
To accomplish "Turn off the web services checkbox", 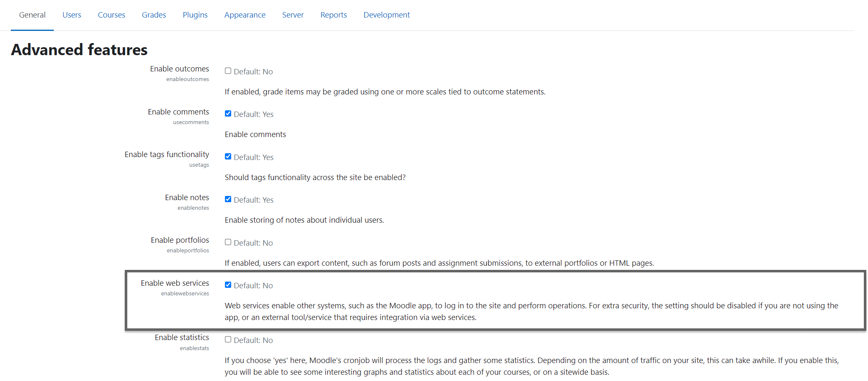I will click(228, 285).
